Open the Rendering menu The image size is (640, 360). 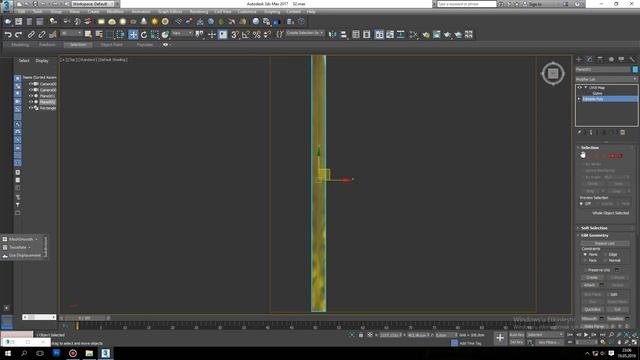pyautogui.click(x=199, y=12)
